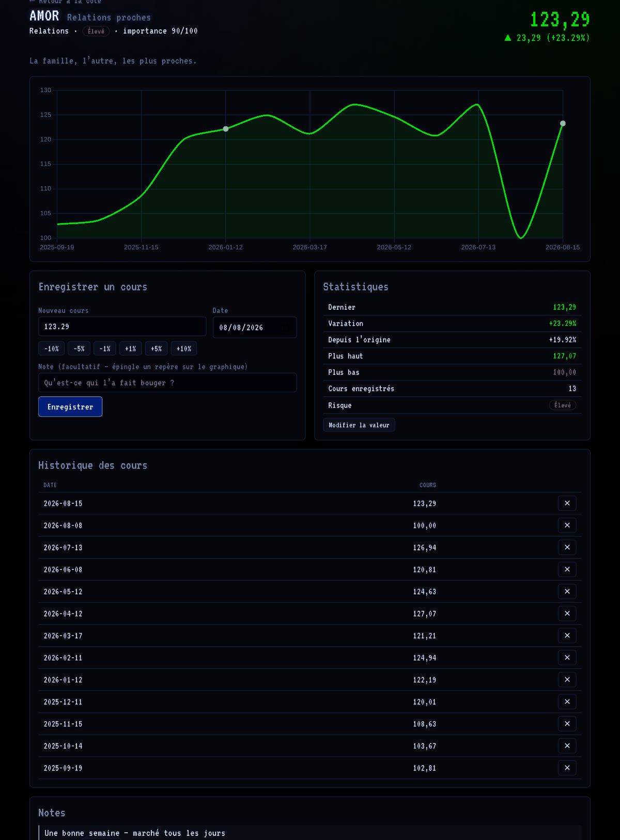The height and width of the screenshot is (840, 620).
Task: Delete the 2026-04-12 record of 127,07
Action: click(567, 613)
